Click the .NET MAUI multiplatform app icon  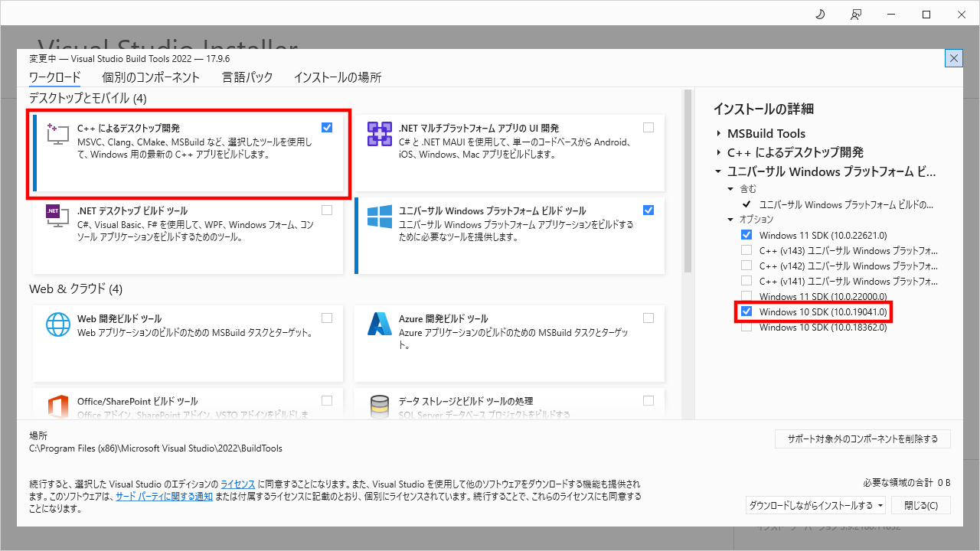pos(379,134)
